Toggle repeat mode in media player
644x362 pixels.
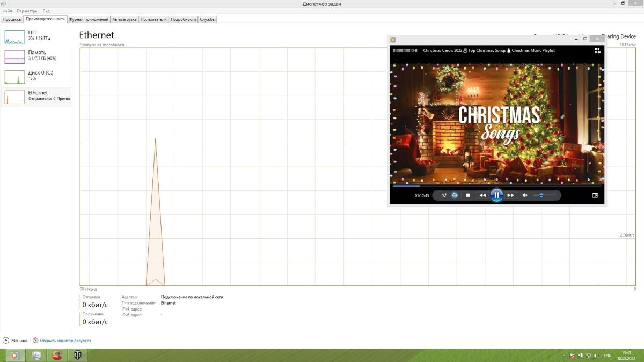pos(455,195)
